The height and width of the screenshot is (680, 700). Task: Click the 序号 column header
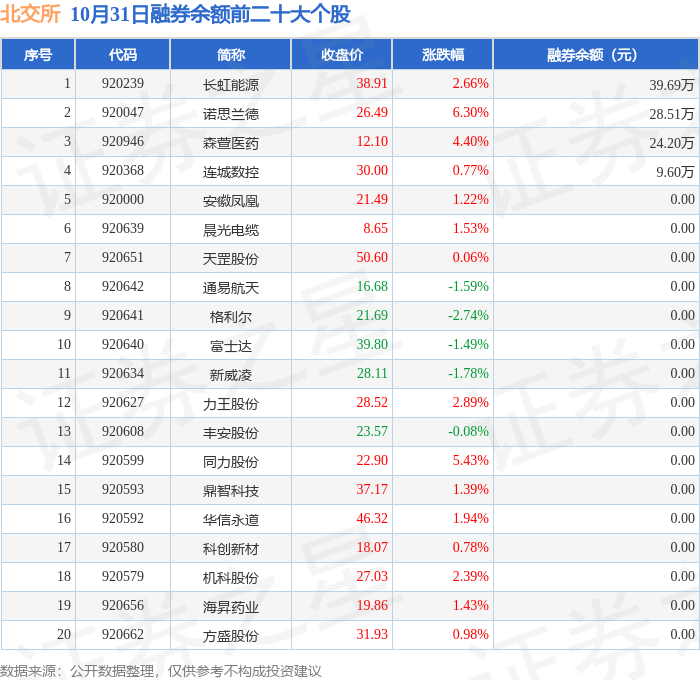click(38, 54)
